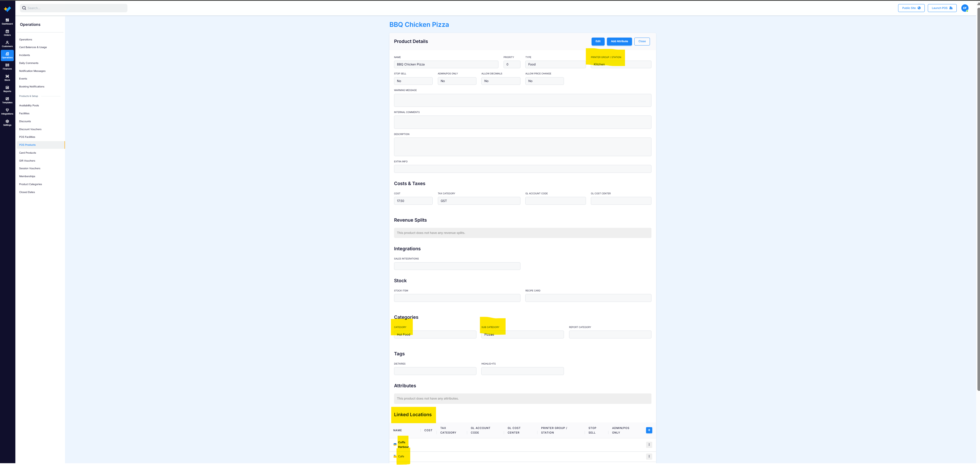
Task: Open the Stock icon in left rail
Action: (7, 78)
